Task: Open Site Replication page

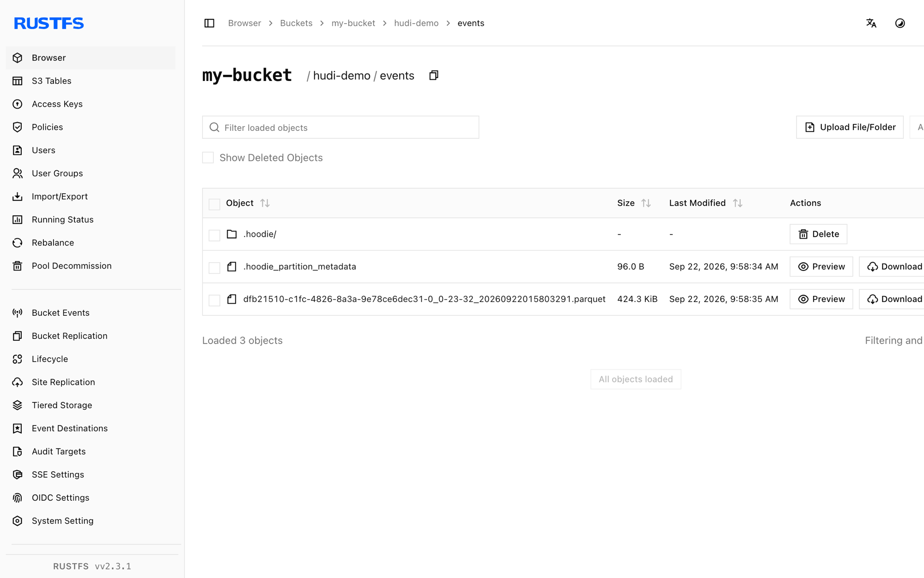Action: point(91,382)
